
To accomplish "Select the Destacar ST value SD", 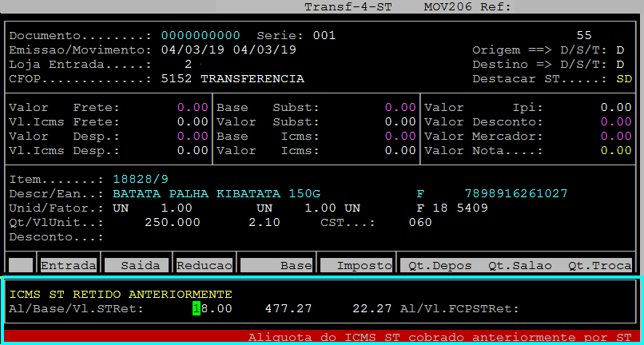I will [x=623, y=79].
